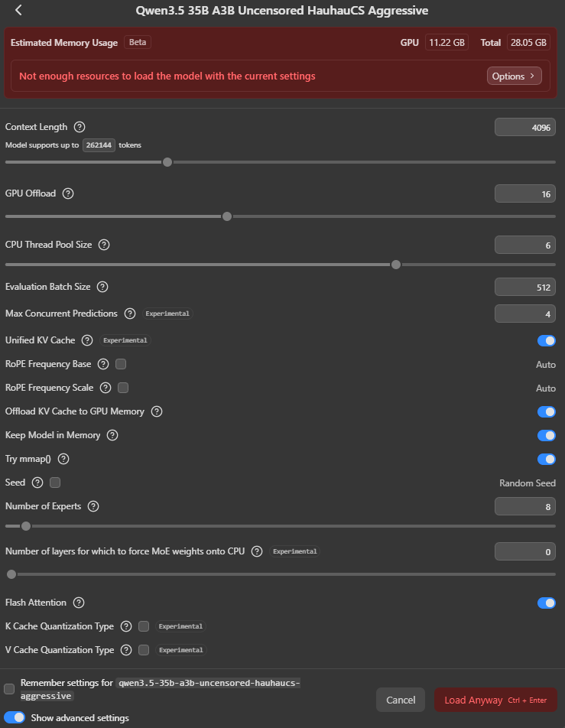Show help for Number of Experts
The width and height of the screenshot is (565, 728).
click(93, 506)
